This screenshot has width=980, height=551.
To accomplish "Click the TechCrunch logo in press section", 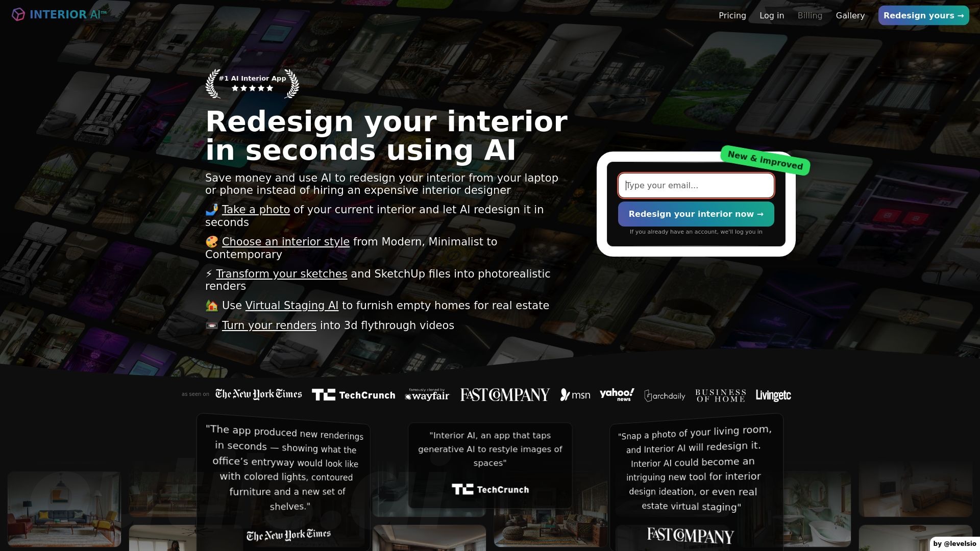I will pyautogui.click(x=353, y=395).
